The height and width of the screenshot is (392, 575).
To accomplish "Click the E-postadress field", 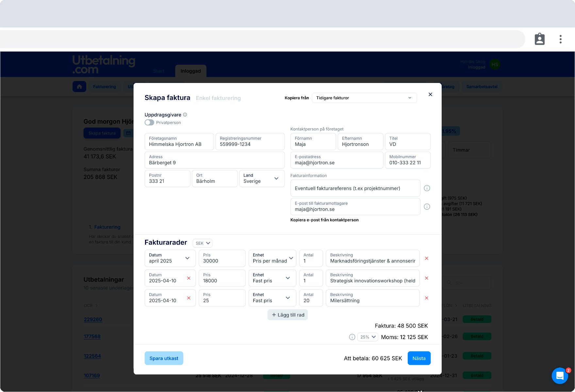I will (x=337, y=160).
